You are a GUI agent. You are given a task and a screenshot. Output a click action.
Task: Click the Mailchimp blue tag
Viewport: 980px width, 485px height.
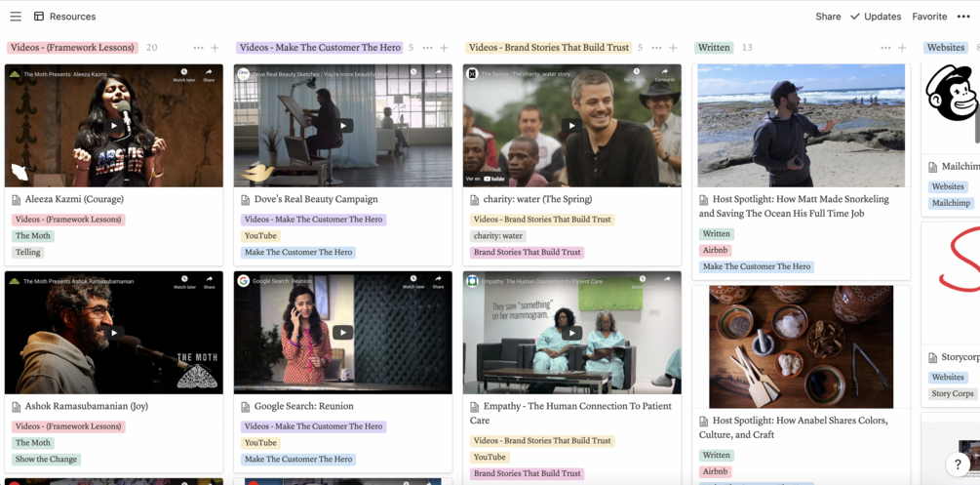click(952, 203)
